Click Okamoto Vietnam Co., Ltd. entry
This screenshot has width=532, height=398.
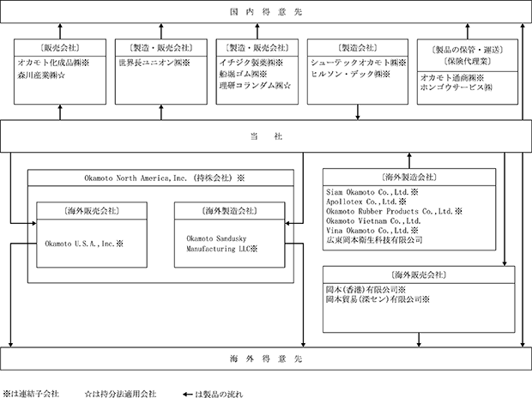[x=373, y=221]
